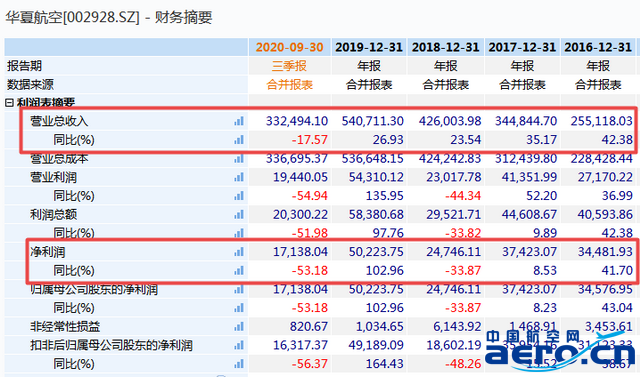Open chart icon for 归属母公司股东的净利润 row

[239, 289]
